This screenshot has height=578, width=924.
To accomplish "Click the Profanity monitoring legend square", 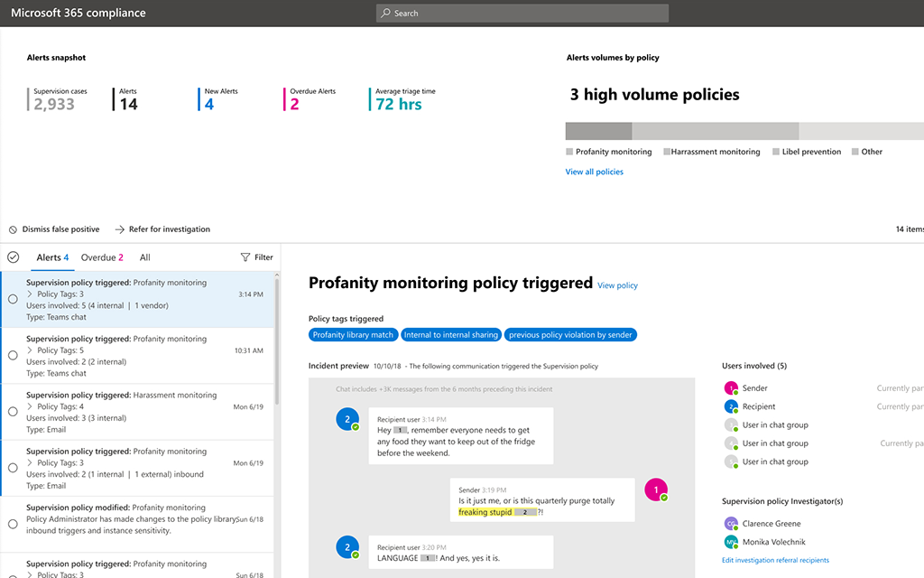I will (569, 152).
